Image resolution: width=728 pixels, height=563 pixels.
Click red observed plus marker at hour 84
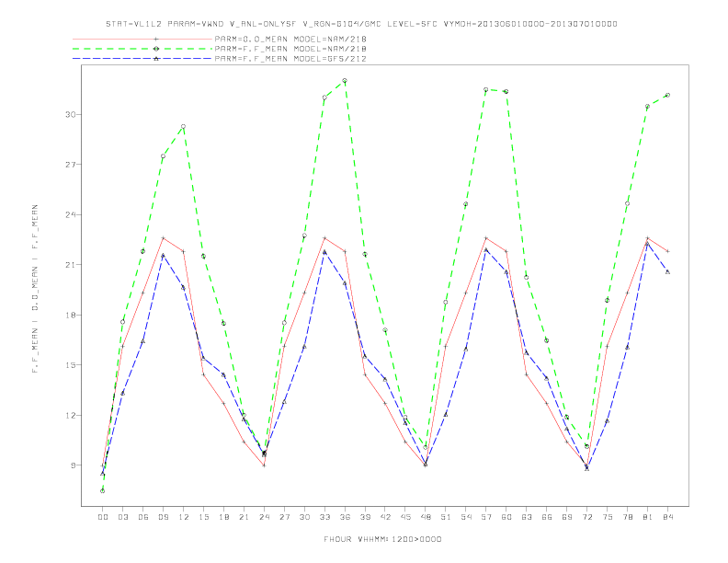(667, 251)
